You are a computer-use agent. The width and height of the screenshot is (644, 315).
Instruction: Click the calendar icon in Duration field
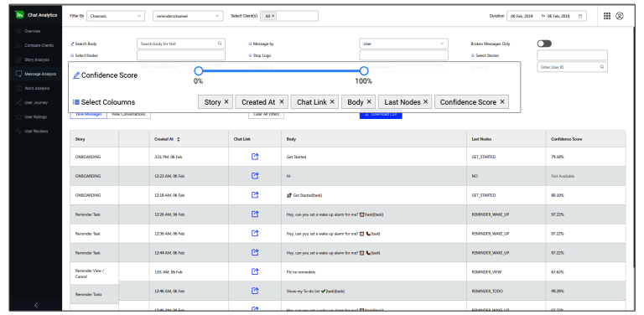[580, 16]
